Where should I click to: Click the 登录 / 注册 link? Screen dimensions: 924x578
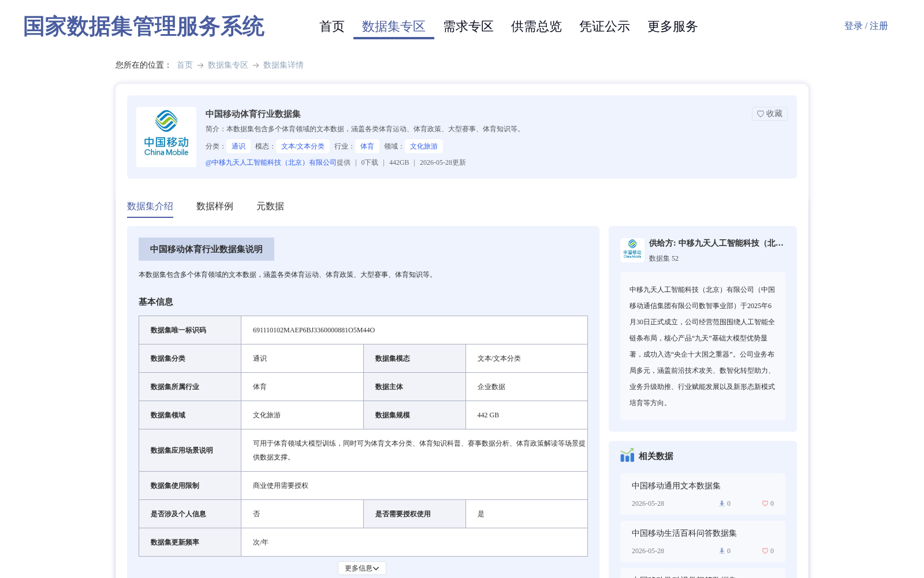point(866,26)
